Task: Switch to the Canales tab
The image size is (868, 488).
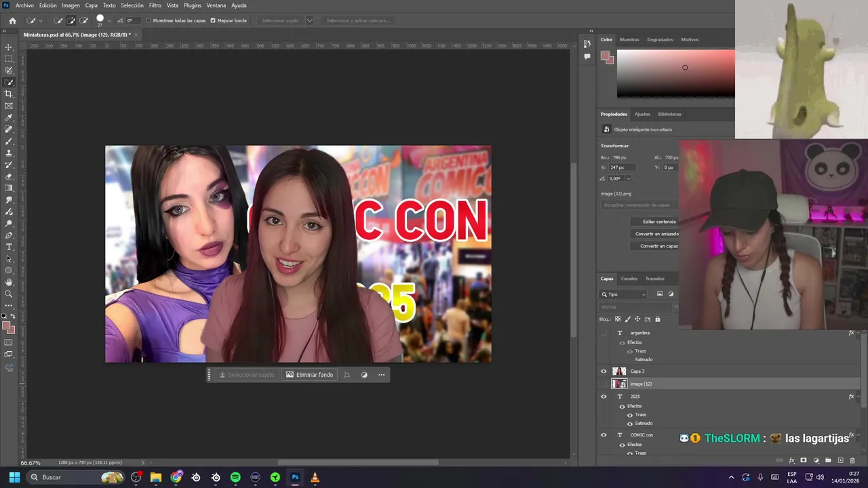Action: coord(629,279)
